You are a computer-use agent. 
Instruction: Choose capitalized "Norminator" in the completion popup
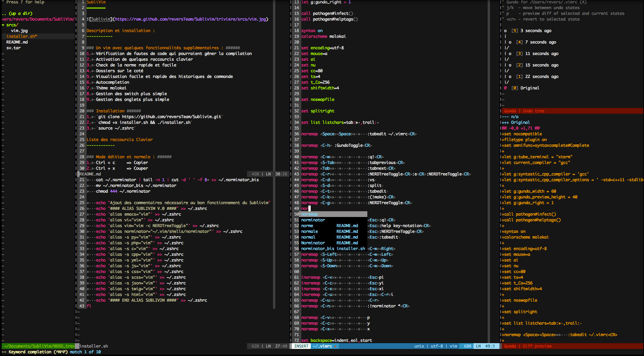click(334, 243)
